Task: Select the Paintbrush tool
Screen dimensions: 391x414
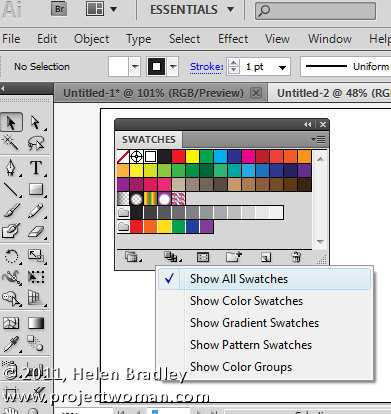Action: pos(11,211)
